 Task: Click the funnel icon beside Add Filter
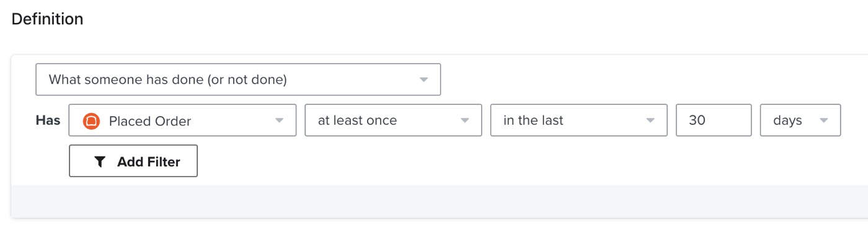(100, 161)
